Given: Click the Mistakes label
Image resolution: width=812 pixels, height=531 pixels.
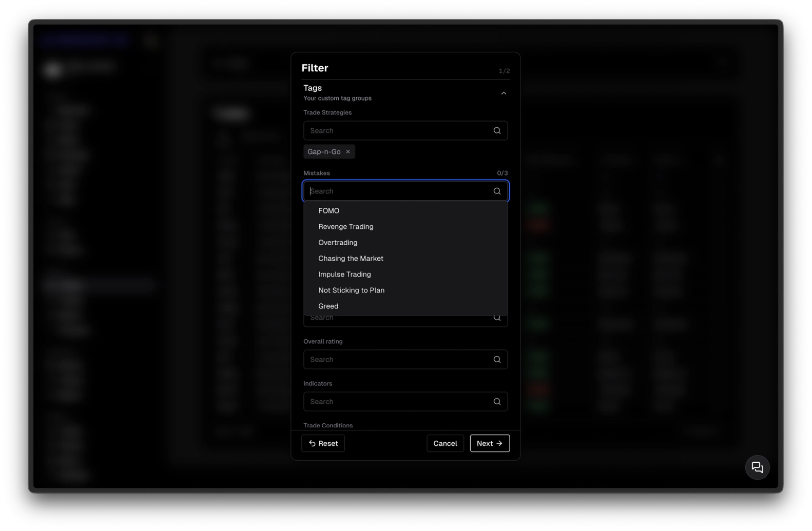Looking at the screenshot, I should click(317, 173).
